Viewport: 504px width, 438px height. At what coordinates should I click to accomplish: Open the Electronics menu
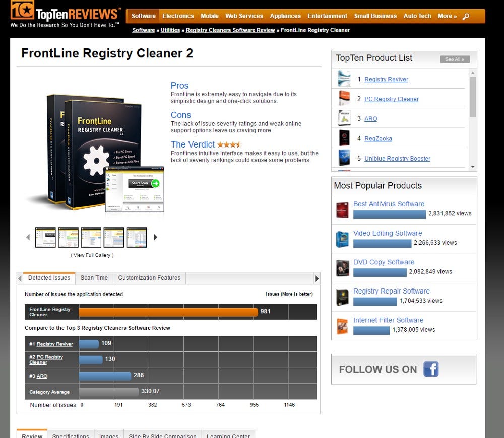pyautogui.click(x=178, y=16)
